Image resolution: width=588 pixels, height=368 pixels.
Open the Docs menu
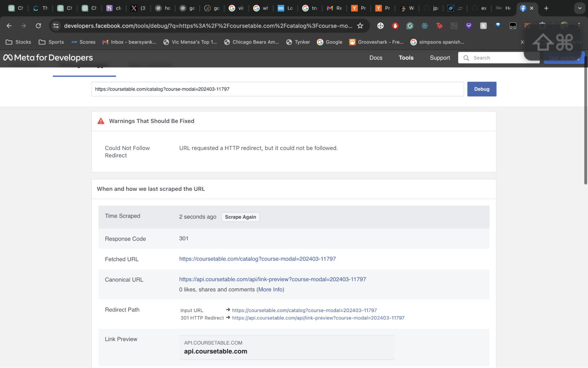376,58
